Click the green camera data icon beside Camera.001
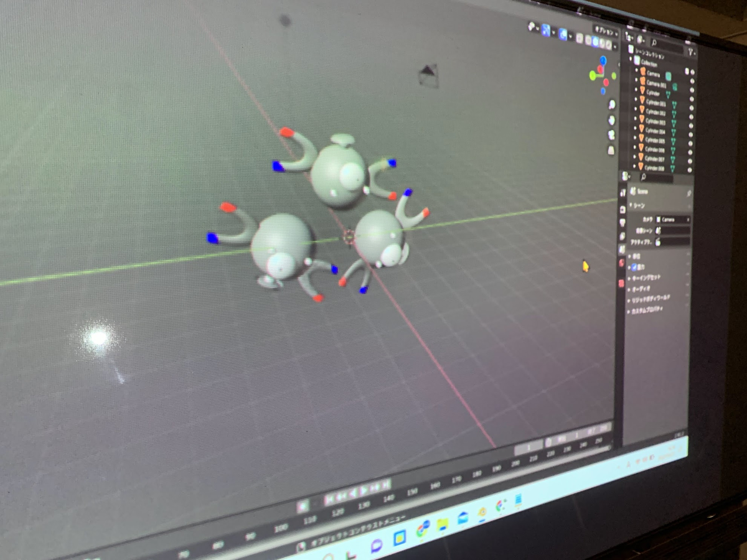This screenshot has width=747, height=560. (x=675, y=87)
